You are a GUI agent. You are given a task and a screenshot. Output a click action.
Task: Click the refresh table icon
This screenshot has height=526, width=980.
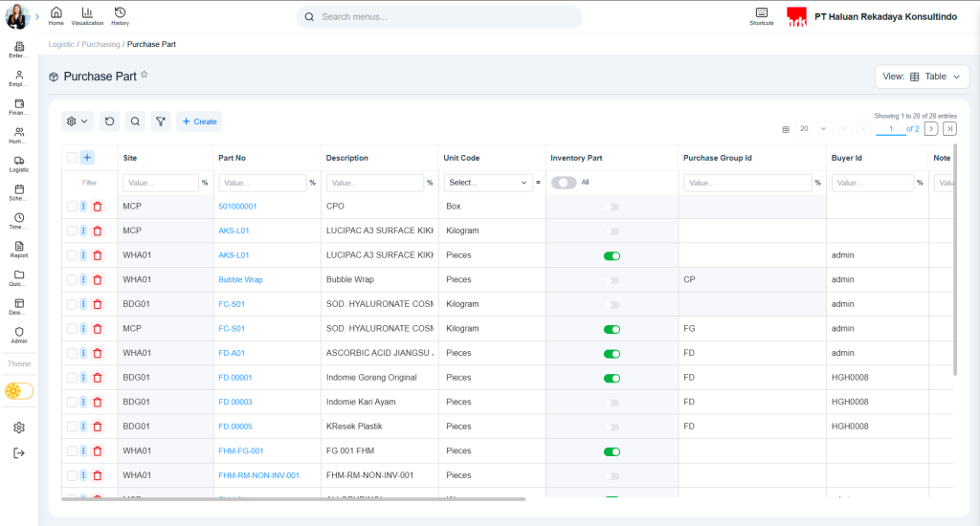coord(109,121)
